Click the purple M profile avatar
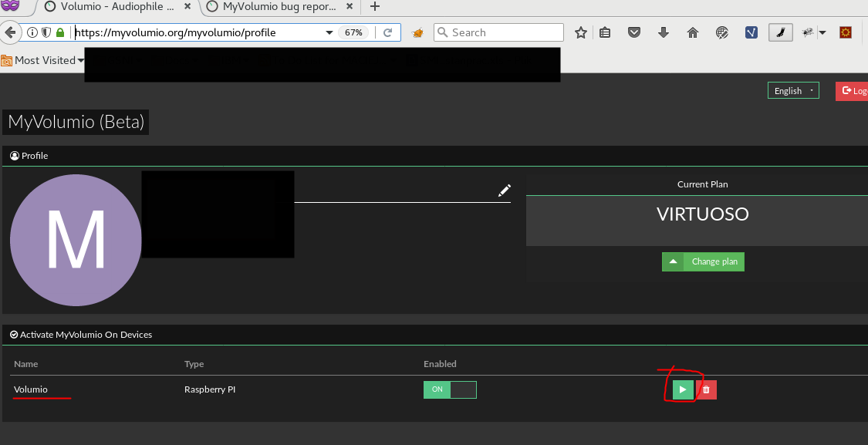This screenshot has height=445, width=868. pos(76,240)
